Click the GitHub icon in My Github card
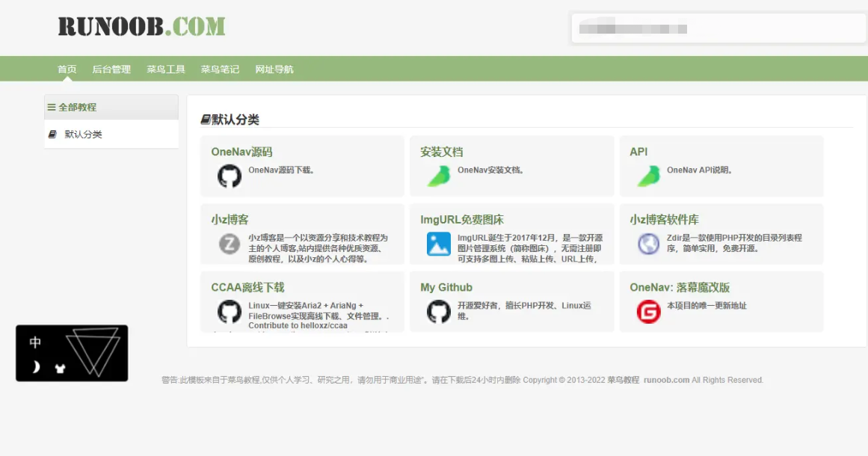 pos(439,312)
